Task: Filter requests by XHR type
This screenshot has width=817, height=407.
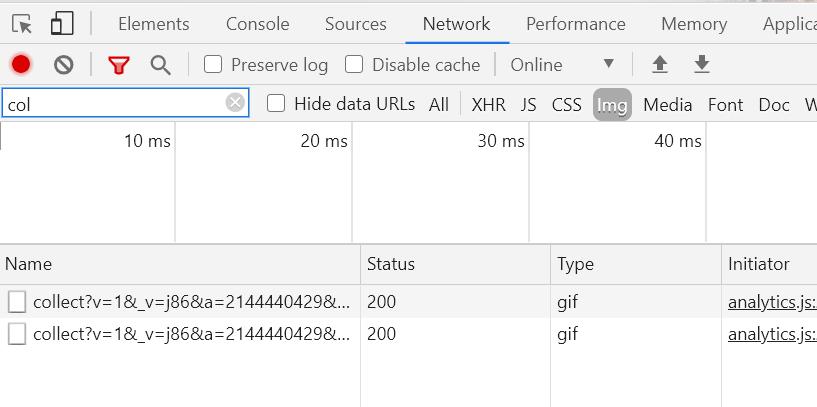Action: point(488,105)
